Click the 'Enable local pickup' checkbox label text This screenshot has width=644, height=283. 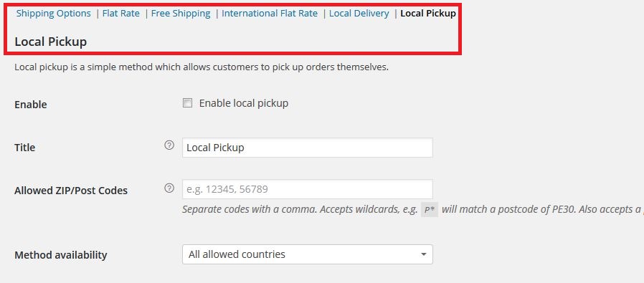[x=244, y=103]
